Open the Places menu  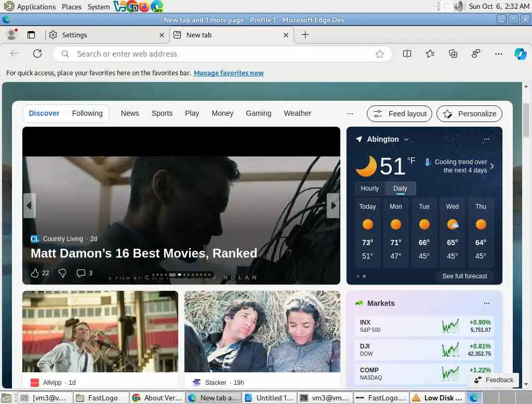(x=72, y=7)
